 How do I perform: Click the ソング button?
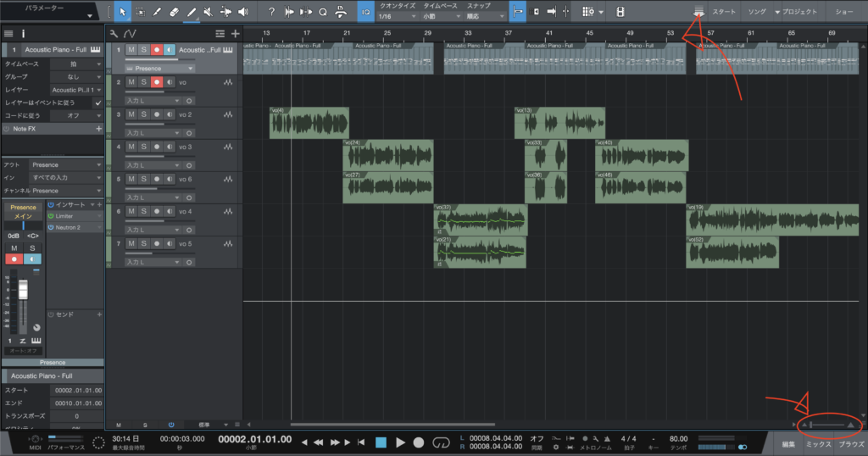[x=755, y=12]
